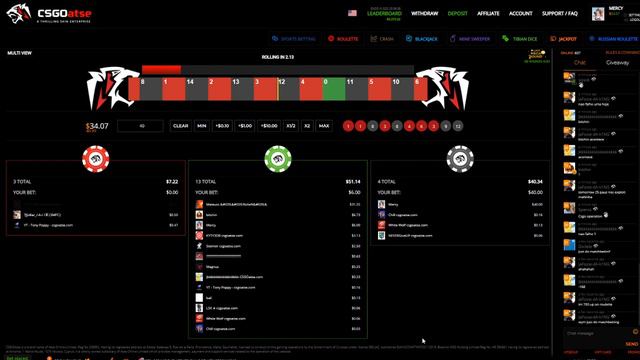Select the Roulette game icon
Screen dimensions: 640x360
[331, 38]
